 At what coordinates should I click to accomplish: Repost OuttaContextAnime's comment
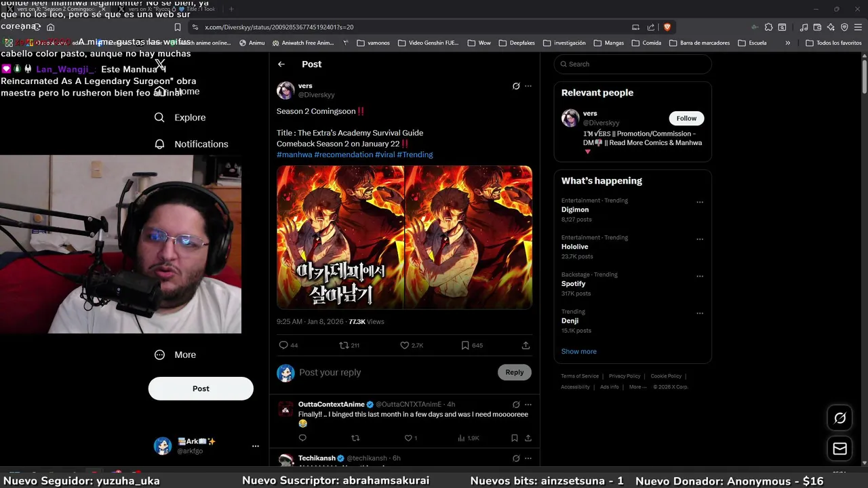tap(355, 439)
